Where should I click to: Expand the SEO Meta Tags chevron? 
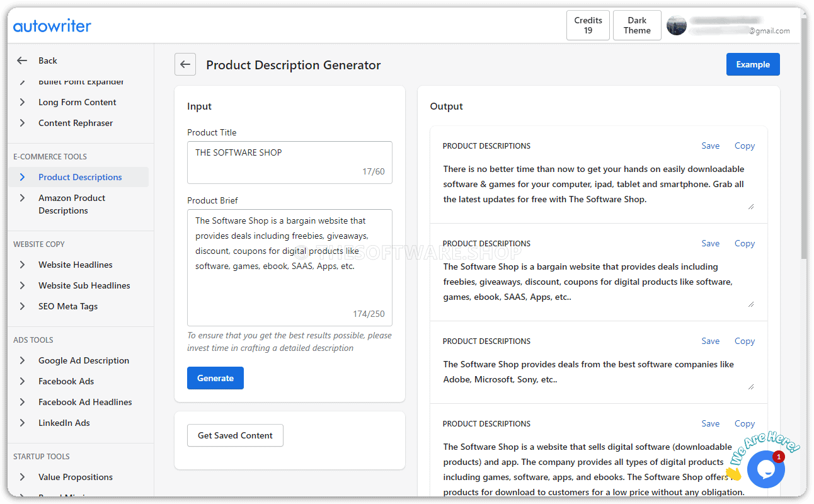point(22,306)
